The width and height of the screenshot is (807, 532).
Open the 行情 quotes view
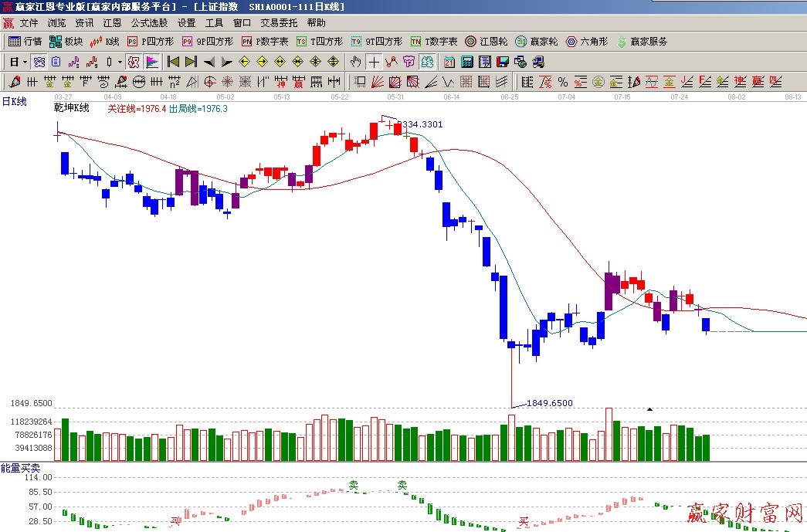[x=25, y=42]
